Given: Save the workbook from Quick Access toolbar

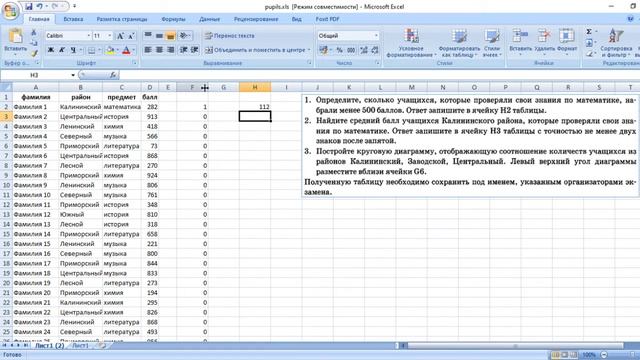Looking at the screenshot, I should pos(29,6).
